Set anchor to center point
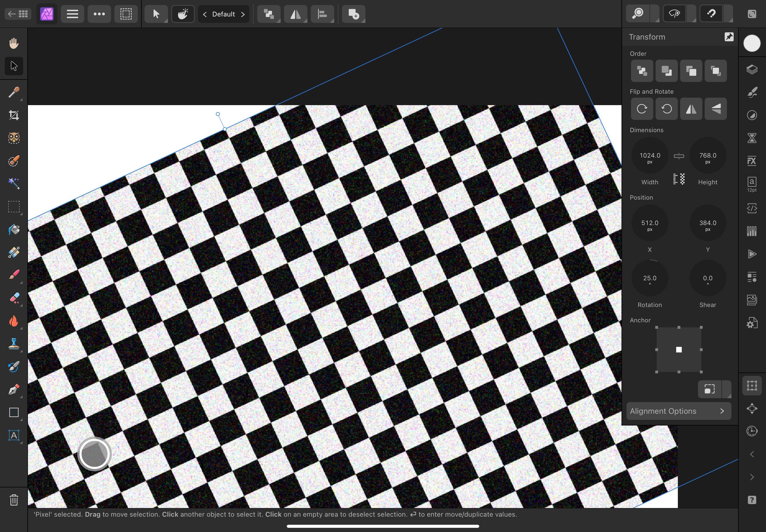Image resolution: width=766 pixels, height=532 pixels. pos(679,350)
